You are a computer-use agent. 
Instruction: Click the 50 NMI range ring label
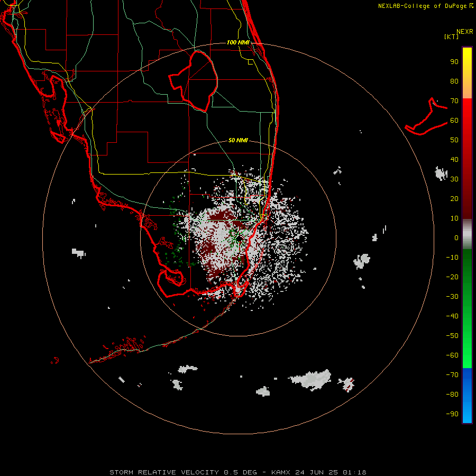(x=238, y=140)
